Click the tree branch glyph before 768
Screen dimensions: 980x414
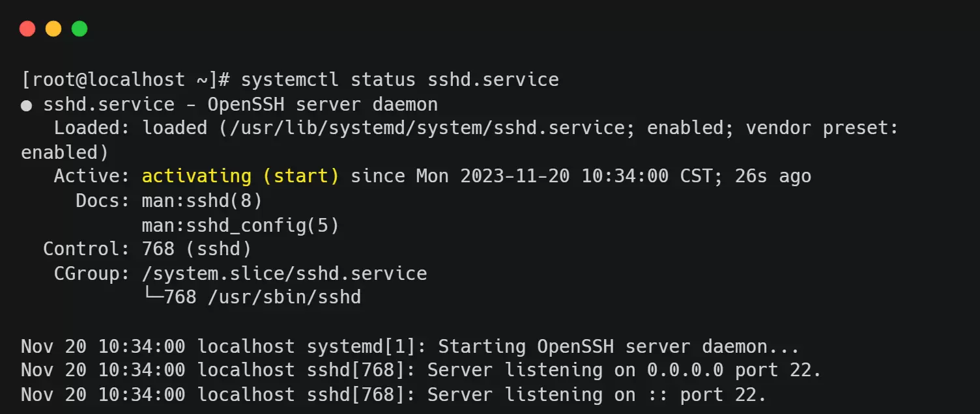pyautogui.click(x=152, y=297)
